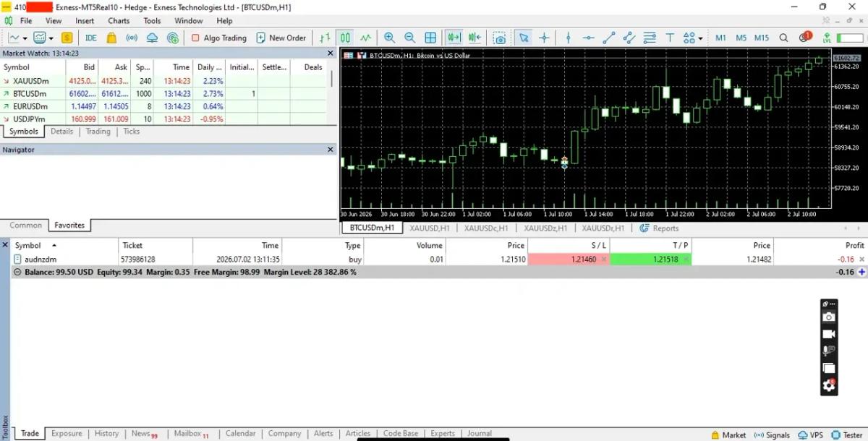Click the blue plus on balance row
The width and height of the screenshot is (868, 441).
tap(861, 273)
